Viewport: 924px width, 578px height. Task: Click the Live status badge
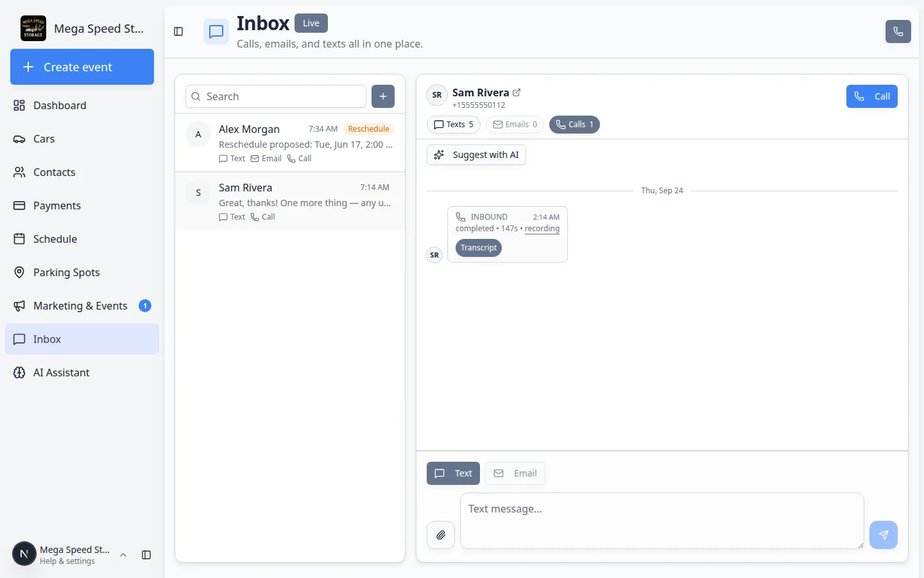pos(311,23)
